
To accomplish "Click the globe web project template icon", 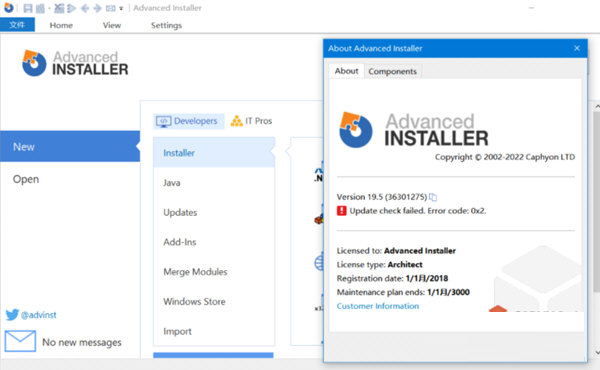I will [x=319, y=263].
